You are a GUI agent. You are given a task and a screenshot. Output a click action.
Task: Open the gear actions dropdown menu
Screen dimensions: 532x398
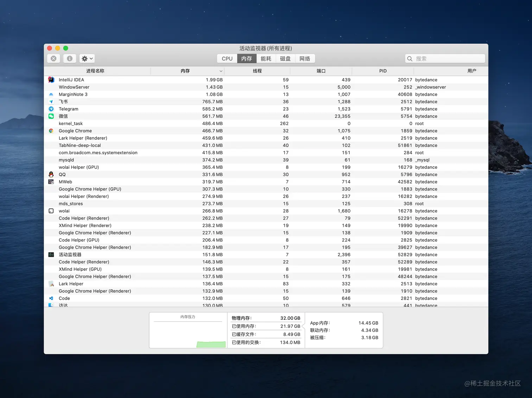point(87,58)
